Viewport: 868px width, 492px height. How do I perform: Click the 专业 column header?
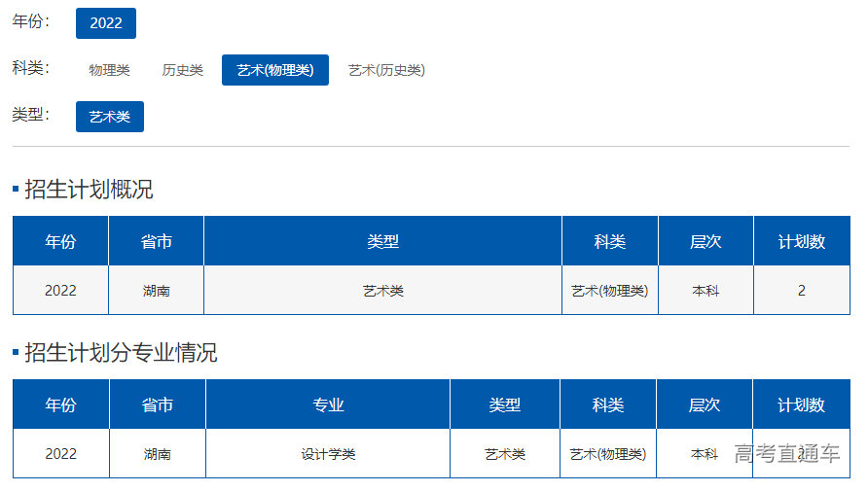[x=328, y=404]
